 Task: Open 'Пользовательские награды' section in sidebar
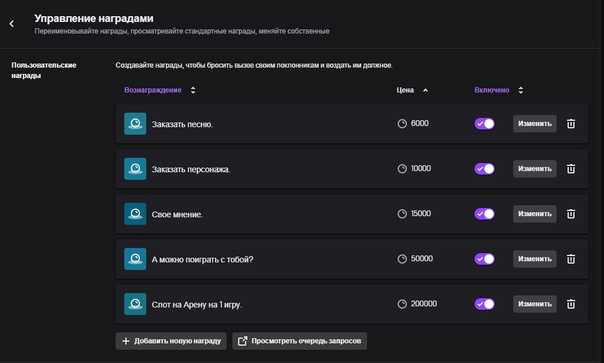44,70
